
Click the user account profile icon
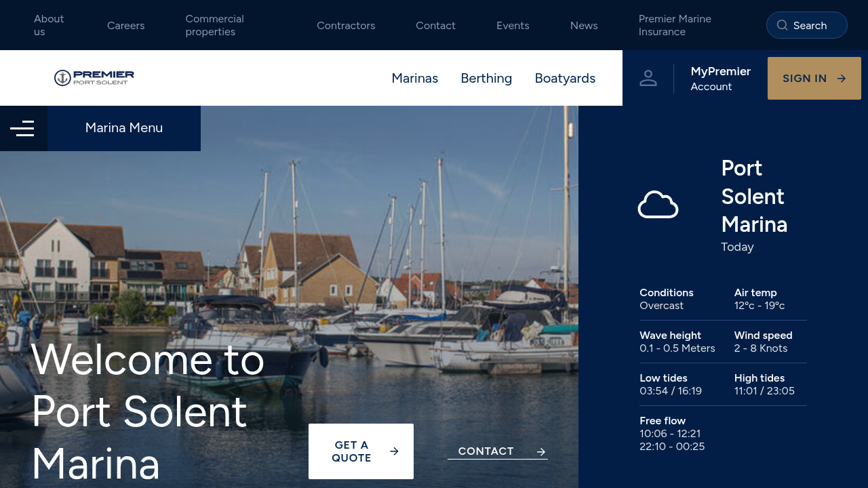[648, 78]
